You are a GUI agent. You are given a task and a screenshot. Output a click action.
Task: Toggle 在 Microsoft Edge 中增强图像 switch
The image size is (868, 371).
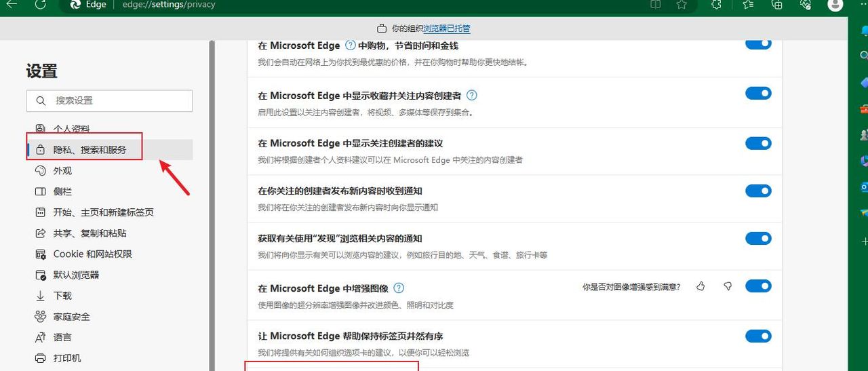758,286
